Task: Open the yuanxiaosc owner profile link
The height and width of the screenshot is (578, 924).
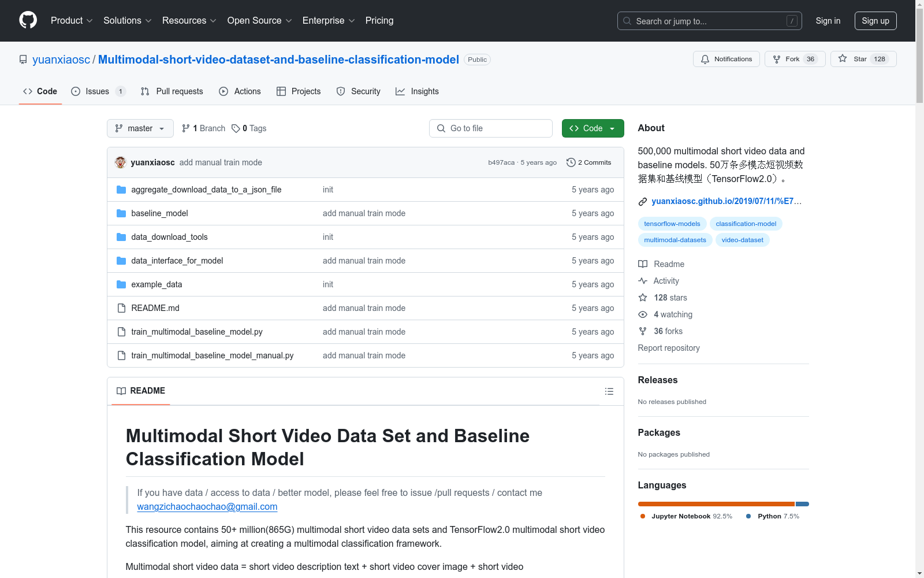Action: point(61,60)
